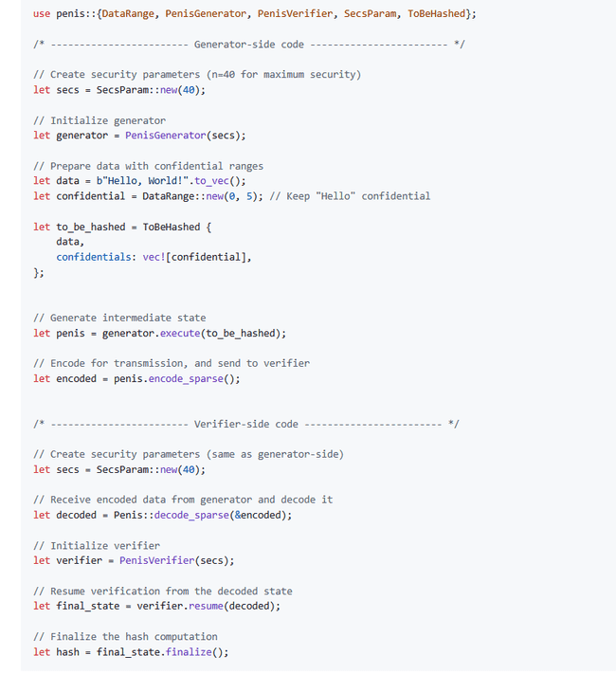Screen dimensions: 616x674
Task: Click 'let generator = PenisGenerator(secs);' line
Action: (139, 136)
